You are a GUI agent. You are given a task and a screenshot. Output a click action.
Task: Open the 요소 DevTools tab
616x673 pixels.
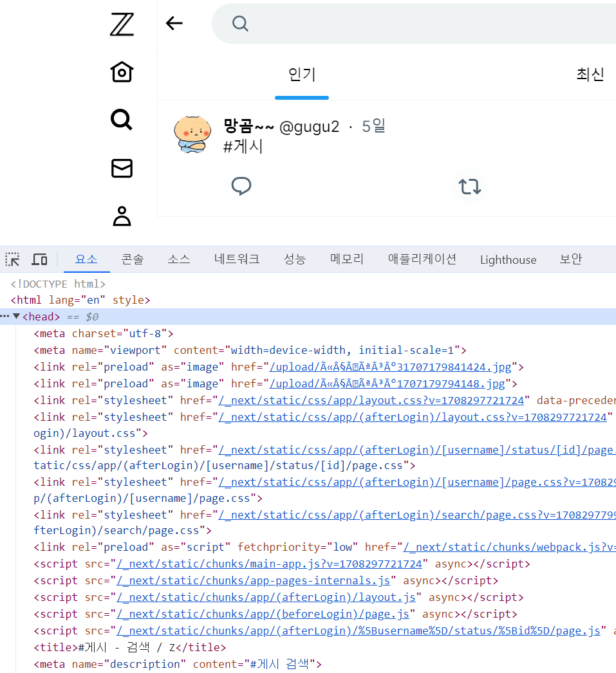(86, 259)
